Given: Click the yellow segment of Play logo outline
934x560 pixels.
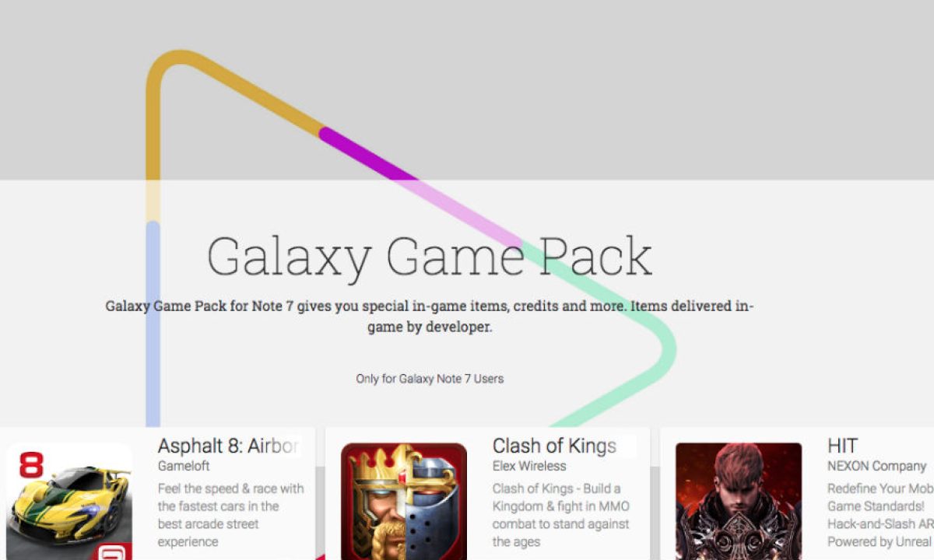Looking at the screenshot, I should coord(233,86).
